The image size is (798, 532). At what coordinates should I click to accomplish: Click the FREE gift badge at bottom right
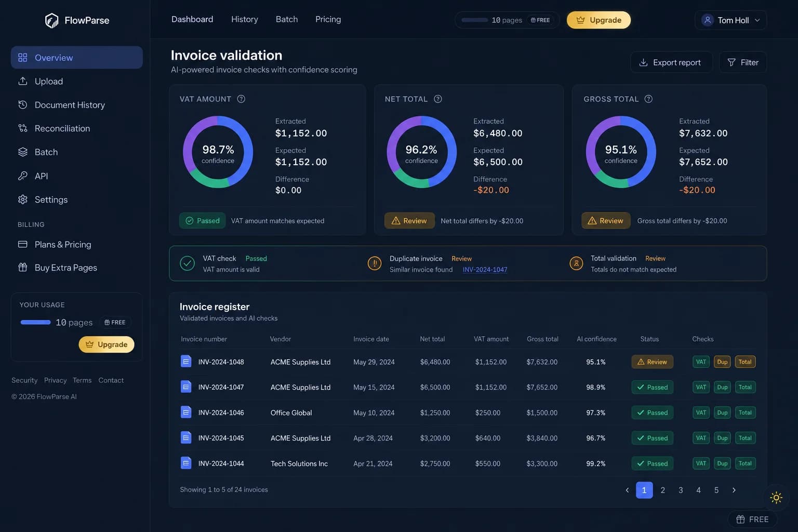pos(752,520)
